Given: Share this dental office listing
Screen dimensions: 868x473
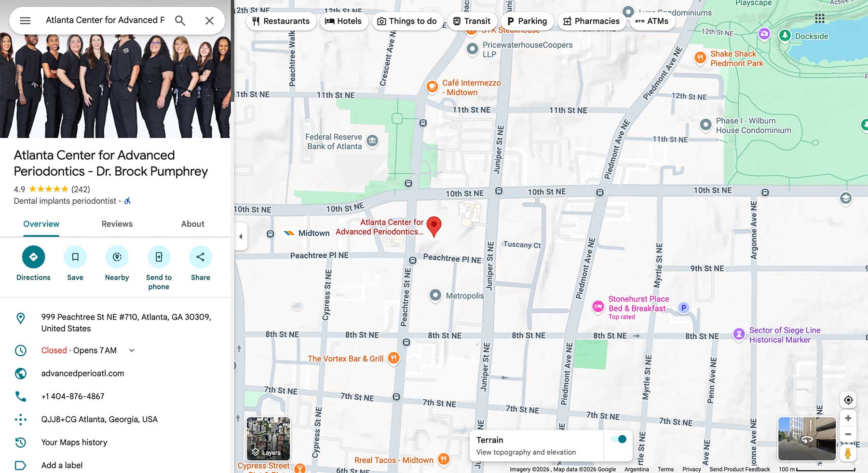Looking at the screenshot, I should (x=200, y=257).
